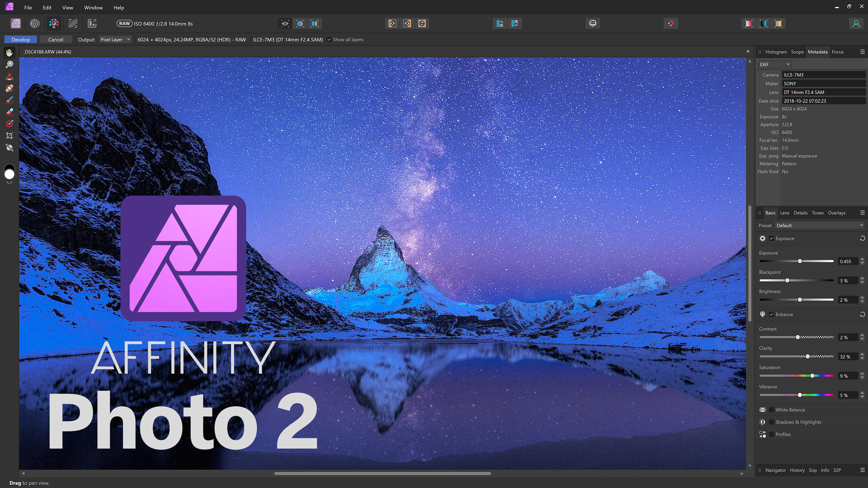This screenshot has width=868, height=488.
Task: Click the Cancel button
Action: pyautogui.click(x=56, y=40)
